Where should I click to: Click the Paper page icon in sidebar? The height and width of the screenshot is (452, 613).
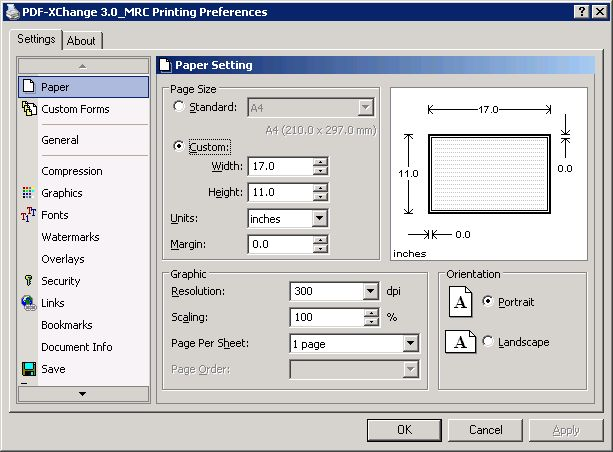(x=29, y=86)
